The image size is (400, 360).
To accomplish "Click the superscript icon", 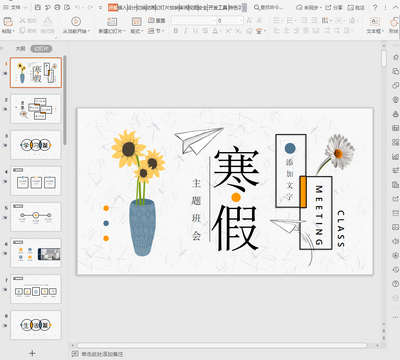I will click(228, 31).
